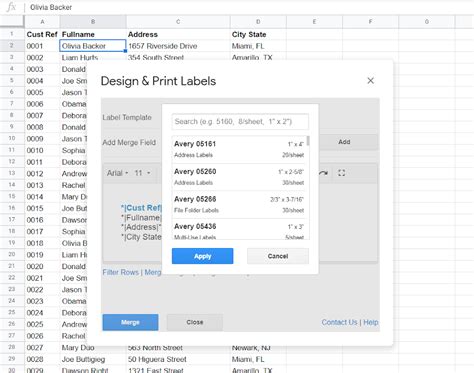Screen dimensions: 474x373
Task: Open the Contact Us link
Action: [x=339, y=322]
